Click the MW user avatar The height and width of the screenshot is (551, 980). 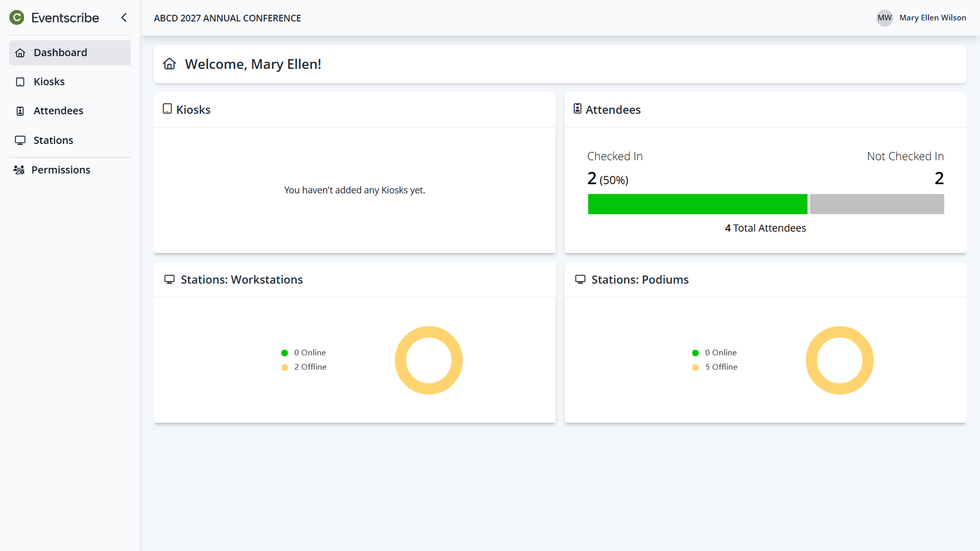[x=885, y=18]
